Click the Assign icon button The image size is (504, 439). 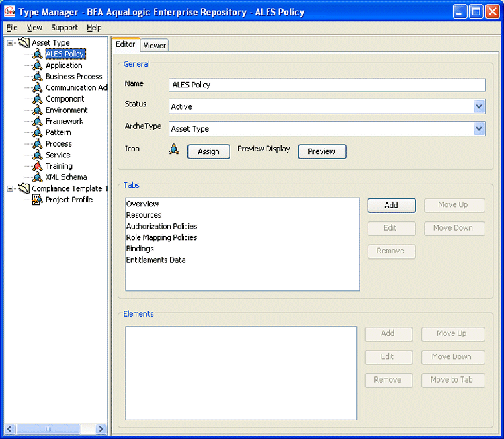[x=208, y=151]
